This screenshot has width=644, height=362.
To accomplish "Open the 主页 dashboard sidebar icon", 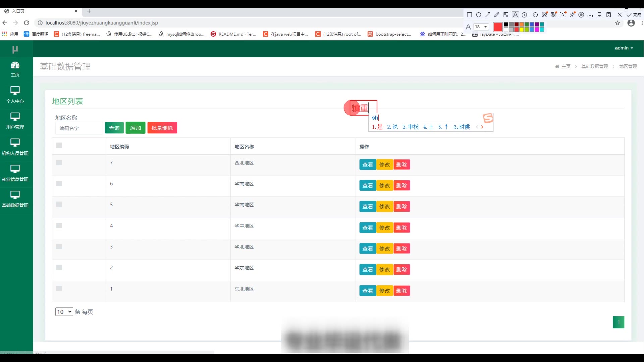I will point(15,69).
